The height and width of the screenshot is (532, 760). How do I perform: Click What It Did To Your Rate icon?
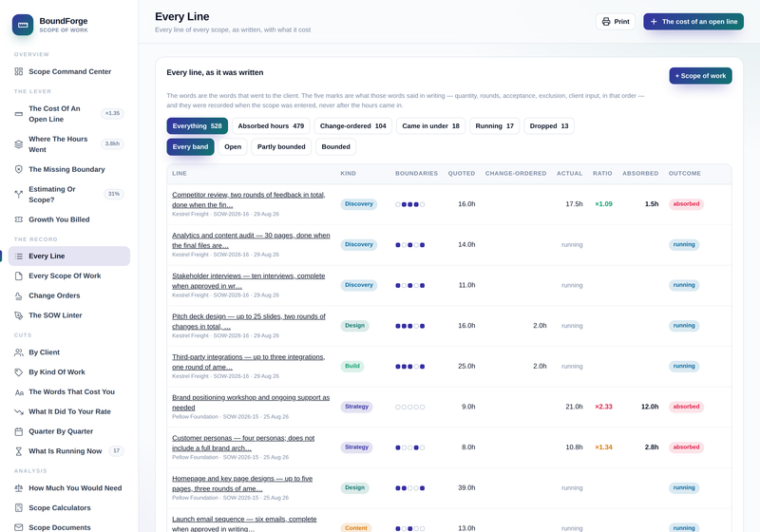(x=19, y=412)
